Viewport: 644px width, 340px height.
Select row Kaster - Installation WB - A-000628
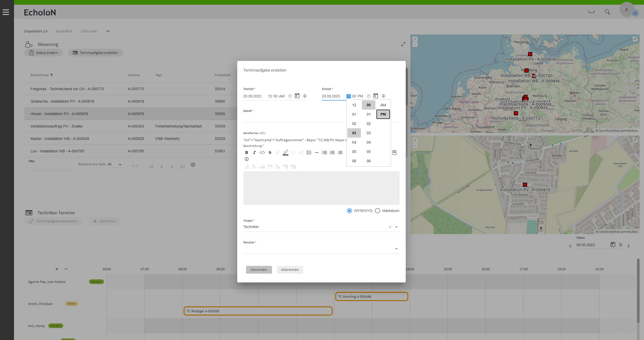click(131, 139)
